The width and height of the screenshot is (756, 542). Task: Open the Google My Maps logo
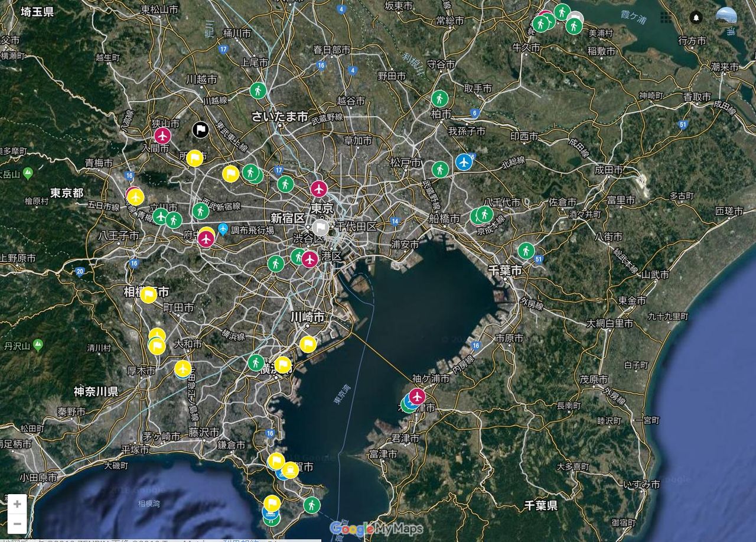(x=376, y=528)
